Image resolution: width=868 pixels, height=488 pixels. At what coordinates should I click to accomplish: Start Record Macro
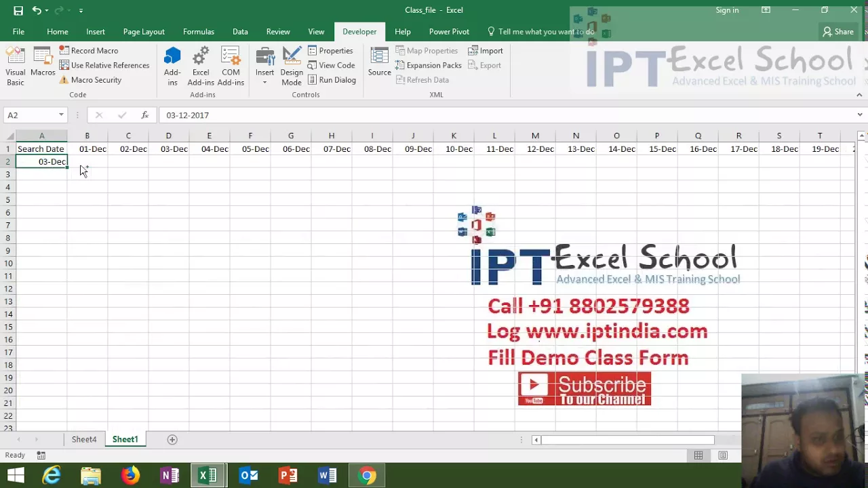click(x=88, y=51)
